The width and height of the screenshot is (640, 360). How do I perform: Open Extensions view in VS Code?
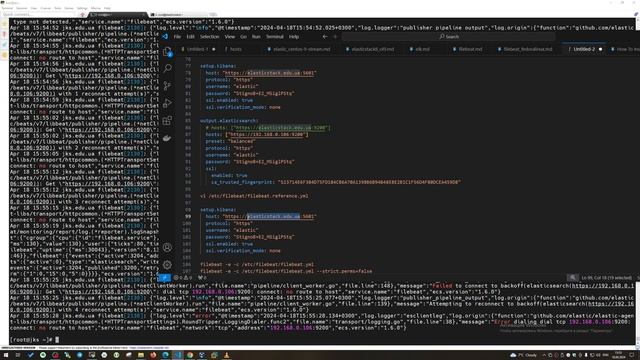(167, 121)
